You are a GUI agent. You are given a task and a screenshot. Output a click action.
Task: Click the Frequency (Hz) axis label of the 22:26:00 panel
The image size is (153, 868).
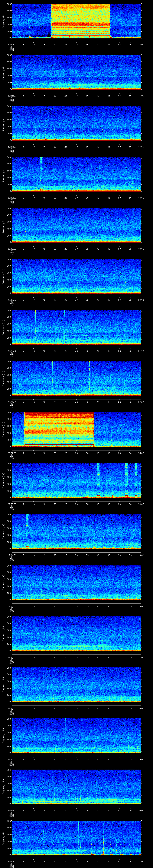click(x=4, y=633)
